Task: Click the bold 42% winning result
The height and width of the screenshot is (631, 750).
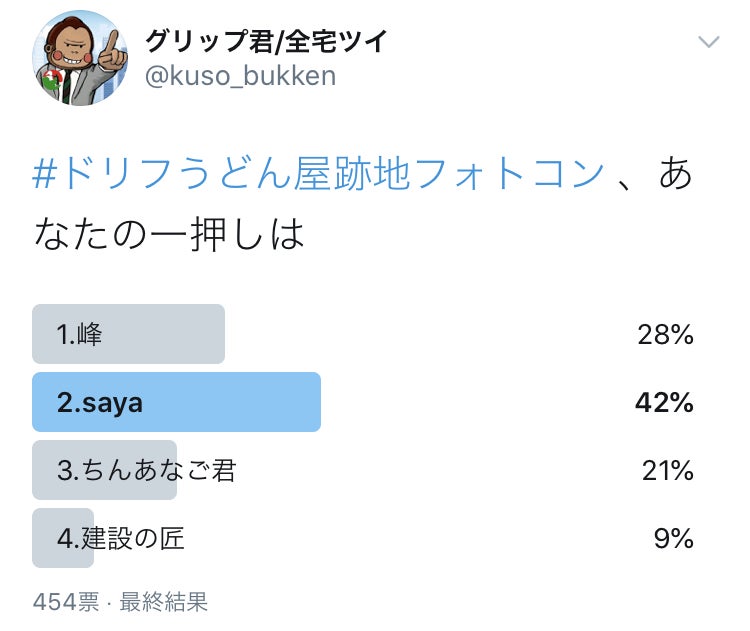Action: click(664, 402)
